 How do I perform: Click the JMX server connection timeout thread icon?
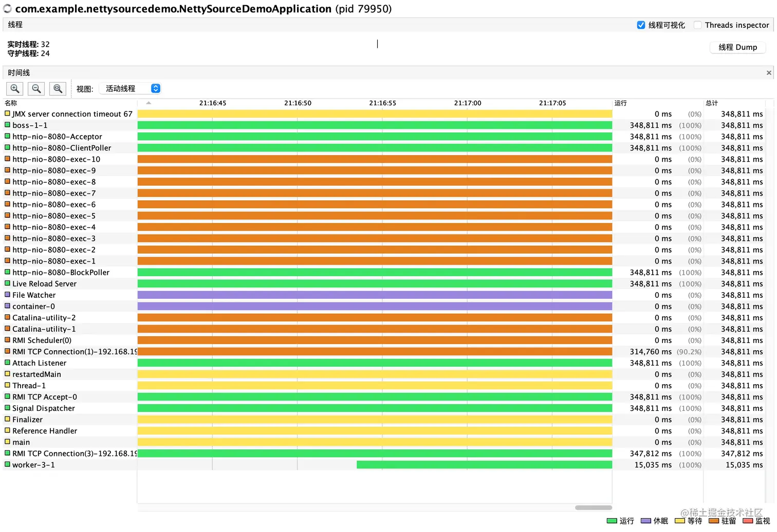click(7, 113)
